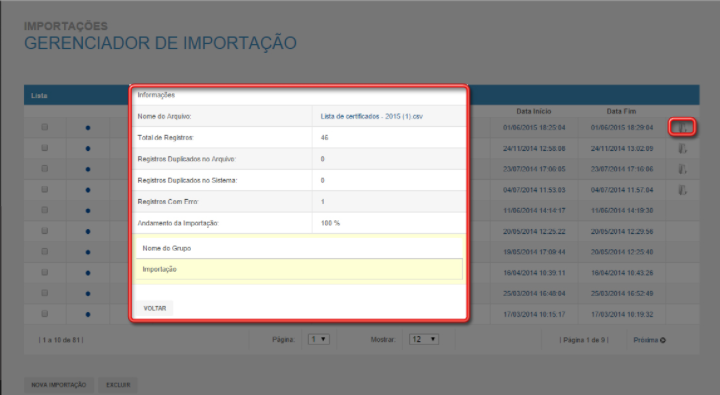This screenshot has height=395, width=720.
Task: Click the EXCLUIR button
Action: point(118,385)
